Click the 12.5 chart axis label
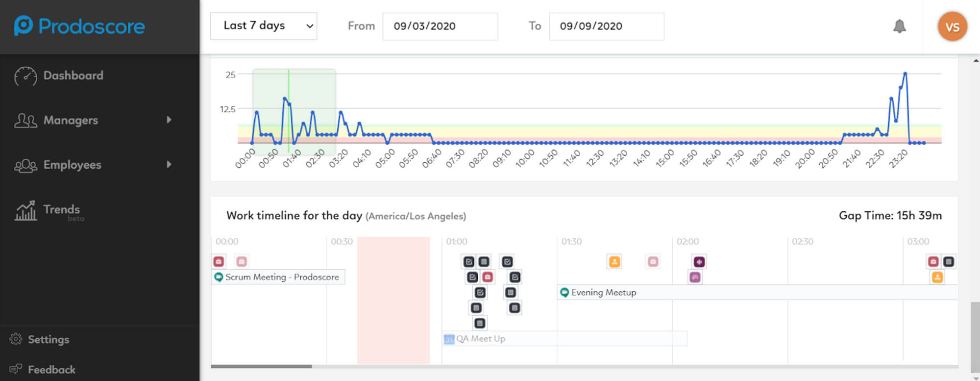The width and height of the screenshot is (980, 381). 228,109
